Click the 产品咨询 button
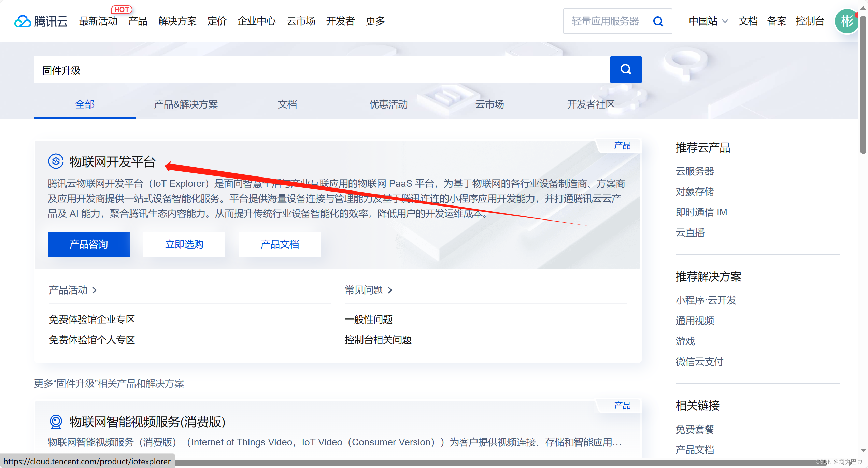868x468 pixels. 88,244
